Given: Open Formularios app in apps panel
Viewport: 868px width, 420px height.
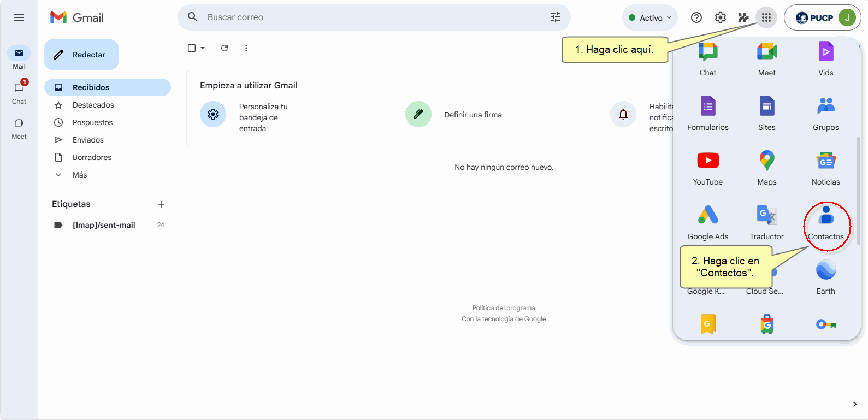Looking at the screenshot, I should [707, 113].
